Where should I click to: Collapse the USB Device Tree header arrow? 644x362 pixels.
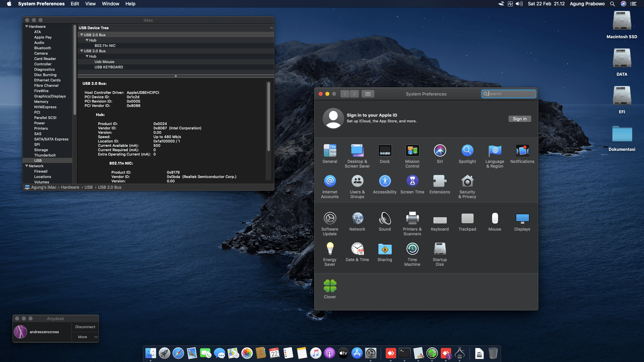click(271, 28)
